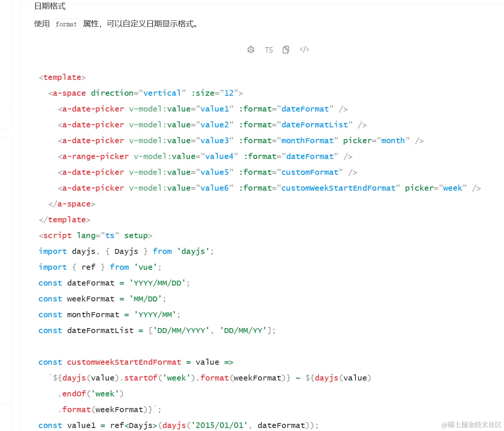
Task: Toggle the TS language switch icon
Action: tap(269, 50)
